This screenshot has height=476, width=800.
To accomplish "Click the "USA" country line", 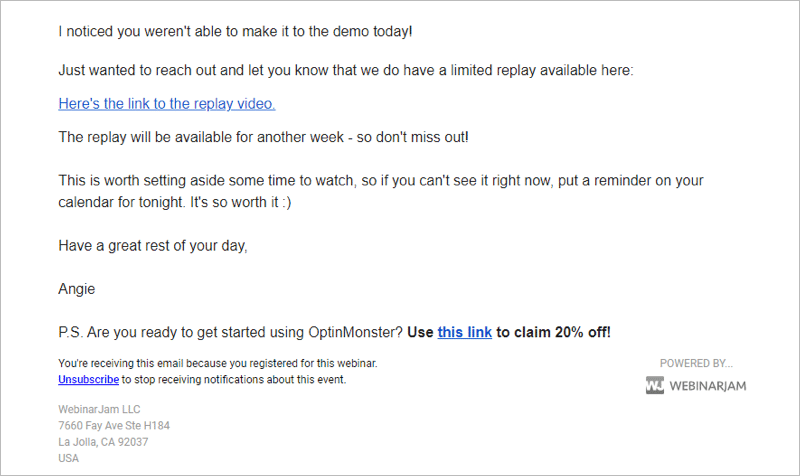I will (x=68, y=458).
